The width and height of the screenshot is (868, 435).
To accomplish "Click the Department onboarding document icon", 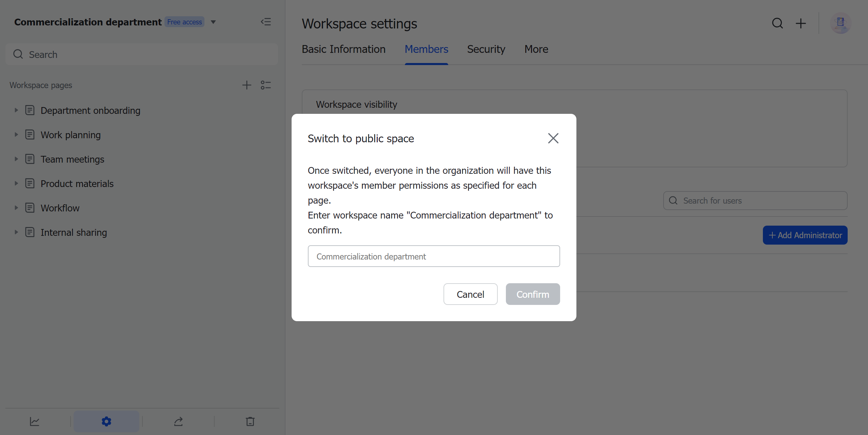I will click(x=30, y=110).
